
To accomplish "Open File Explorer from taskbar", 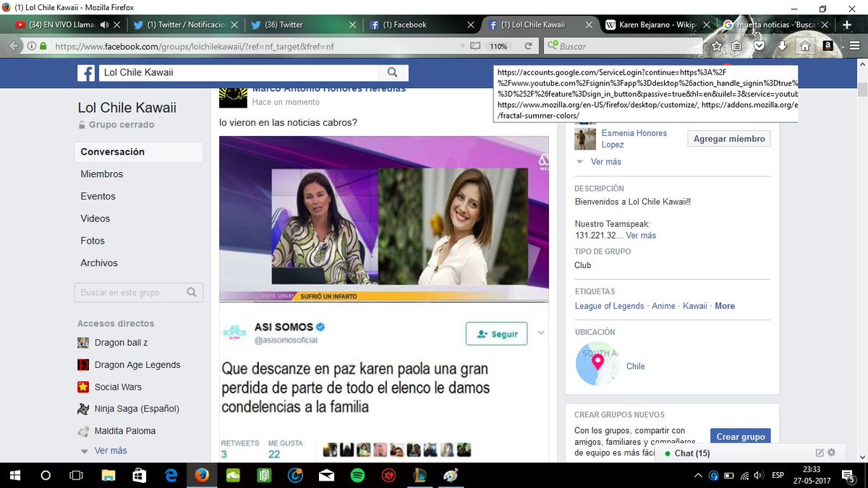I will [109, 476].
